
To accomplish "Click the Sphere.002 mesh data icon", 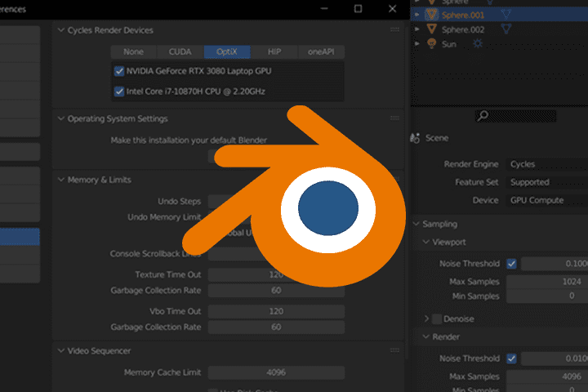I will point(506,29).
